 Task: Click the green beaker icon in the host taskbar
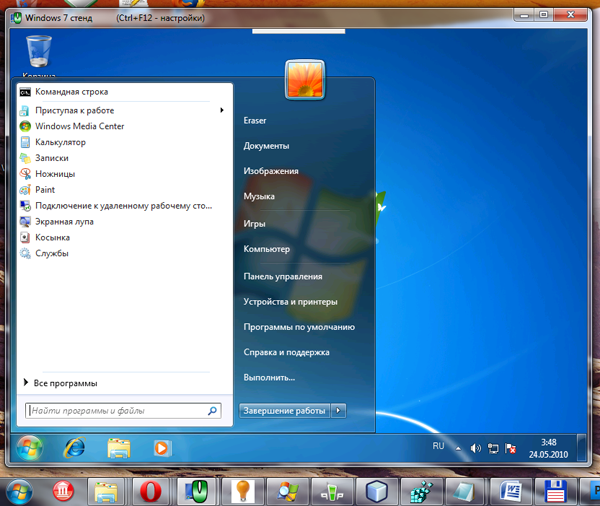[332, 492]
